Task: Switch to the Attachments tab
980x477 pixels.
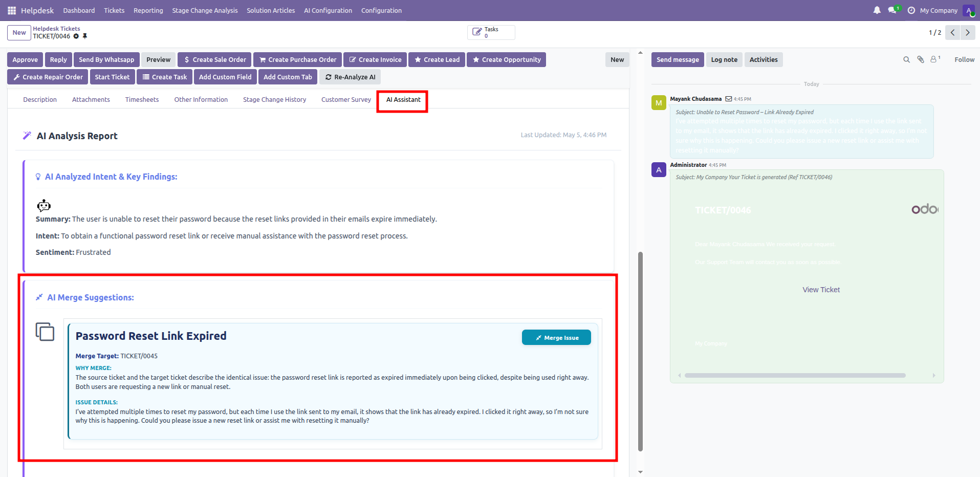Action: [x=91, y=99]
